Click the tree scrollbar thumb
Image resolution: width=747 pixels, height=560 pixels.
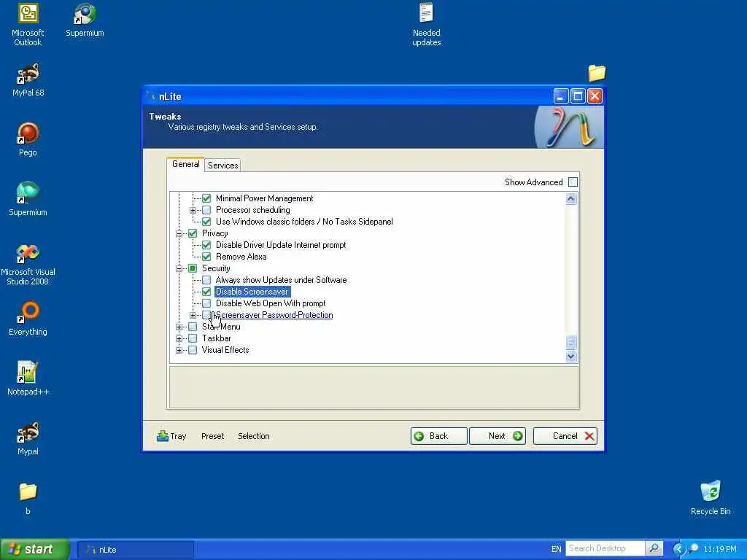point(570,342)
